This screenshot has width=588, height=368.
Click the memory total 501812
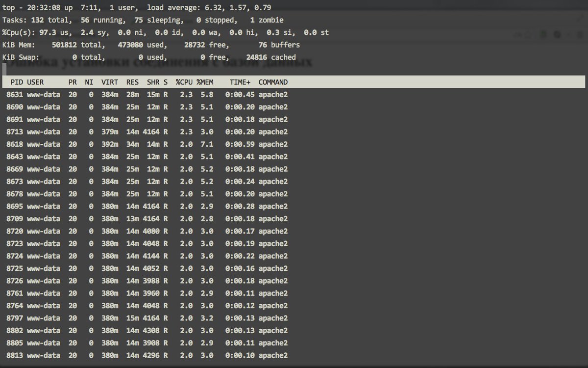point(64,45)
